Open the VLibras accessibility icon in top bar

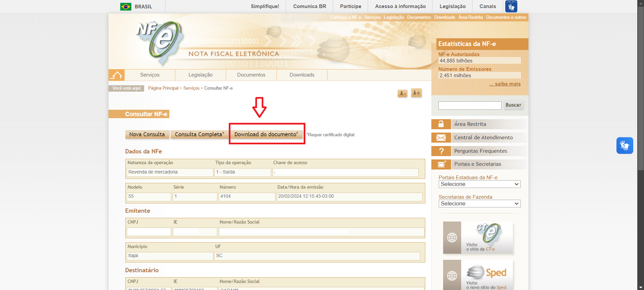511,6
